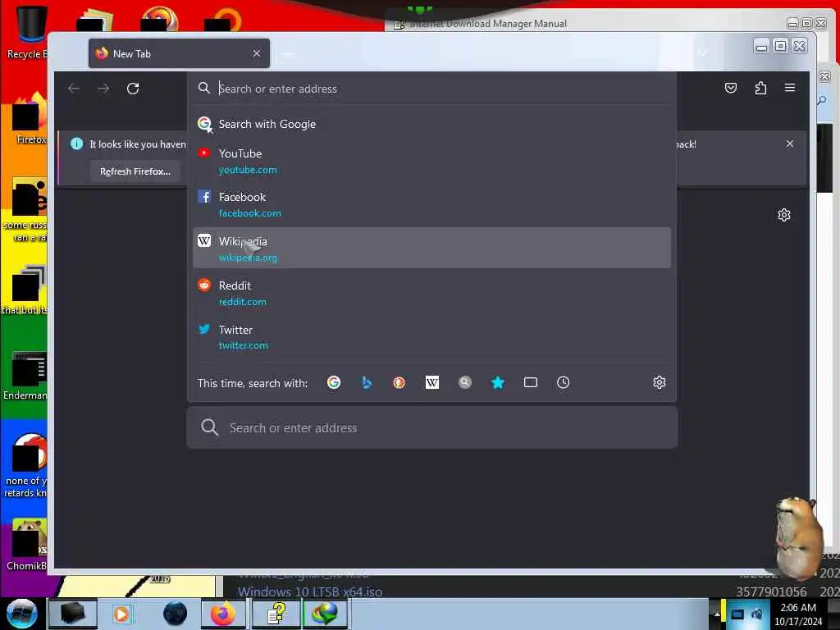Choose the Facebook suggestion
The height and width of the screenshot is (630, 840).
tap(431, 204)
